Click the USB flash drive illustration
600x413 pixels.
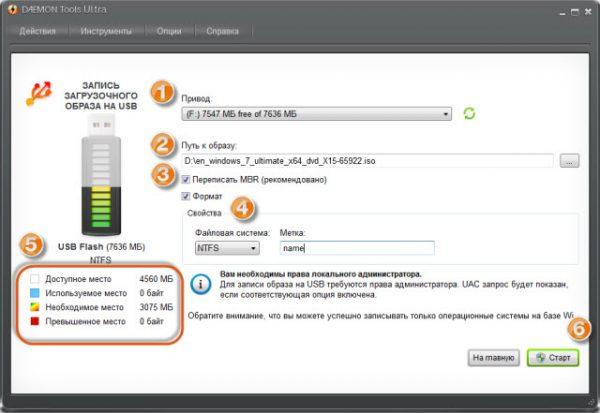(x=101, y=176)
